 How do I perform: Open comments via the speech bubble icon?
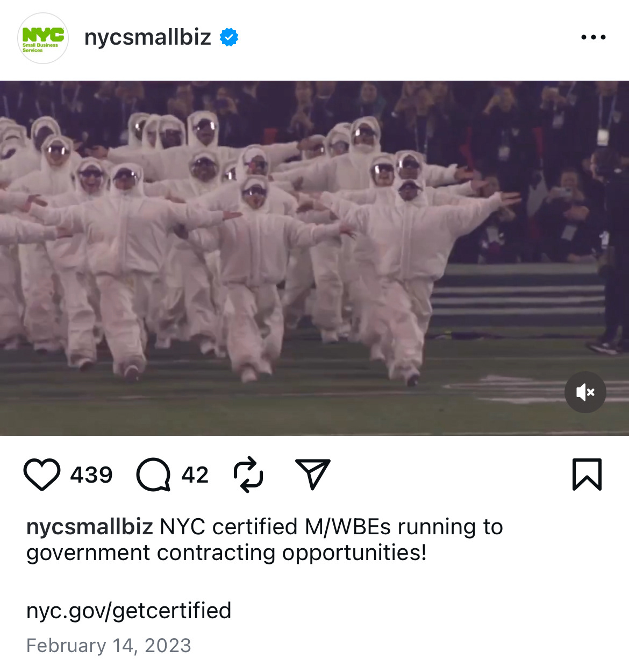[153, 475]
